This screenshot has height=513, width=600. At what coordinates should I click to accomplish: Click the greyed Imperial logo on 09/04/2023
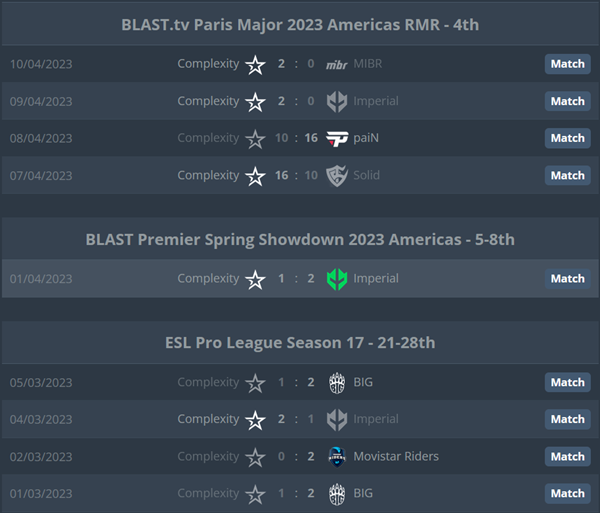click(337, 101)
